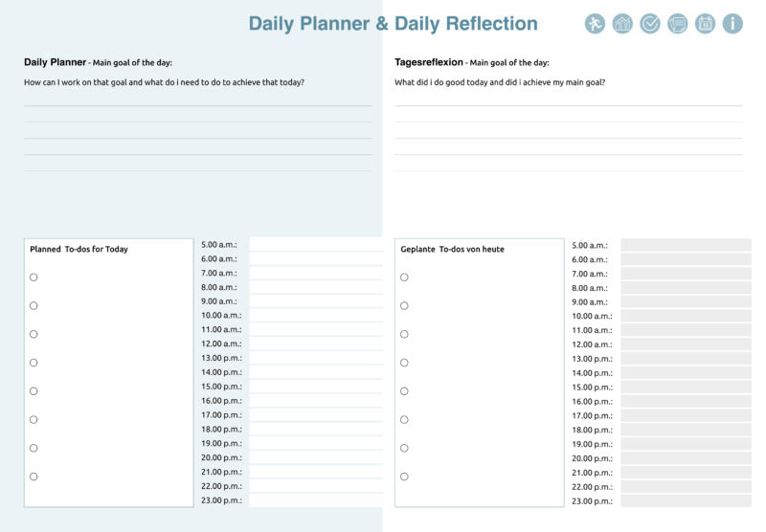Tick last circle in Planned To-dos for Today
The width and height of the screenshot is (766, 532).
click(x=34, y=477)
